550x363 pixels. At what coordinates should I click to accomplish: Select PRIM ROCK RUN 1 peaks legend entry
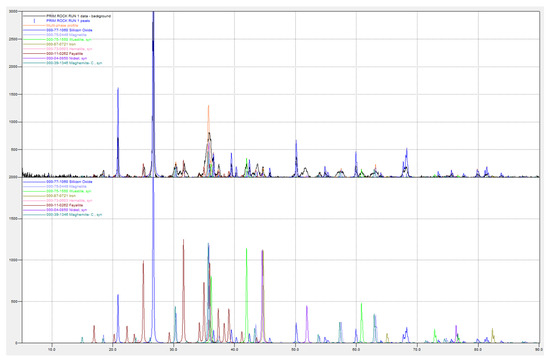click(68, 21)
